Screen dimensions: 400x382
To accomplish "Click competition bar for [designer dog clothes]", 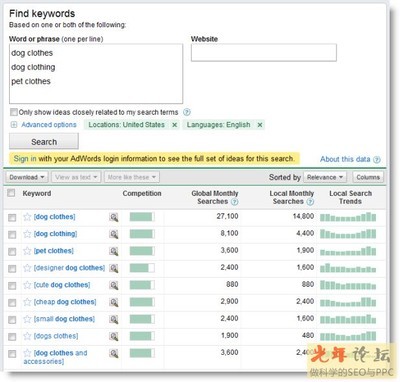I will (142, 268).
